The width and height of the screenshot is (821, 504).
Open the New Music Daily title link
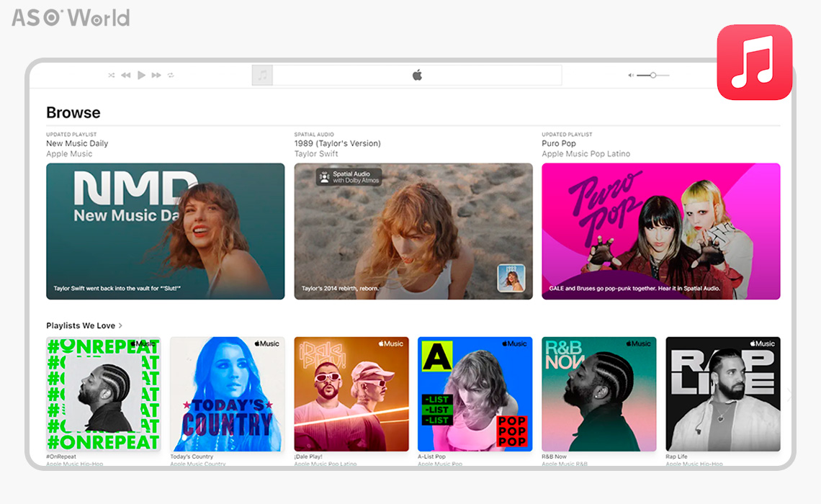coord(77,143)
